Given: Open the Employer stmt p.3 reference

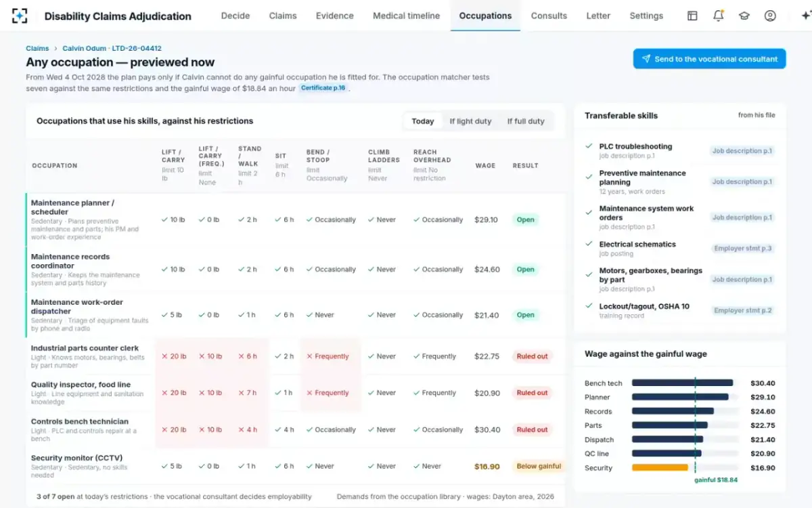Looking at the screenshot, I should (x=742, y=249).
